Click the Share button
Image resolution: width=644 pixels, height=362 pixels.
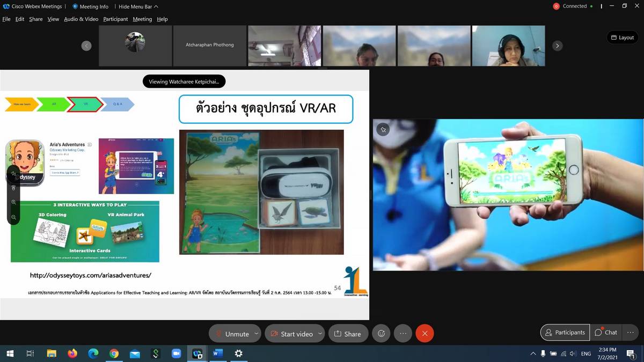(347, 334)
